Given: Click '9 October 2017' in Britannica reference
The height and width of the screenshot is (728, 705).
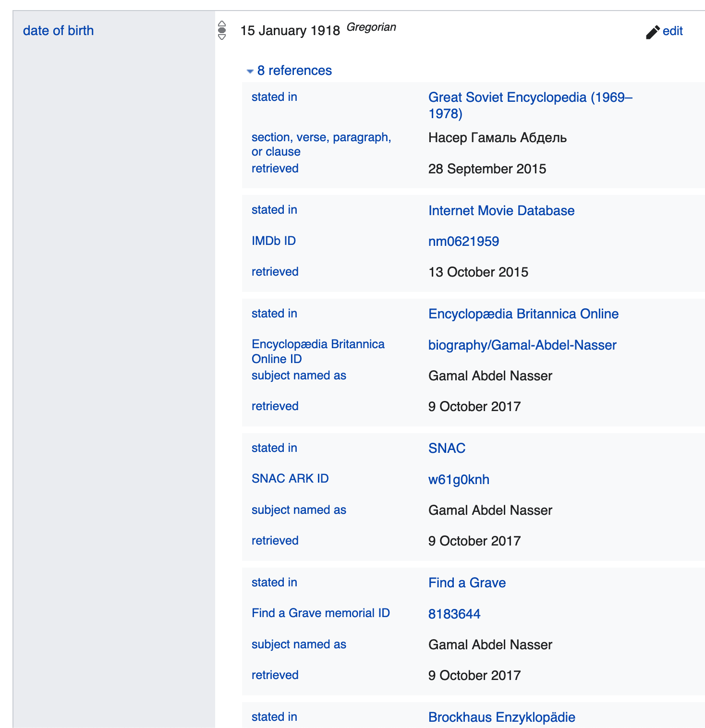Looking at the screenshot, I should (x=474, y=407).
